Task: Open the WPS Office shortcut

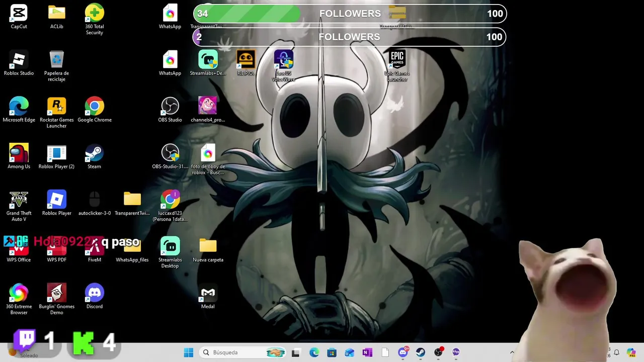Action: click(19, 250)
